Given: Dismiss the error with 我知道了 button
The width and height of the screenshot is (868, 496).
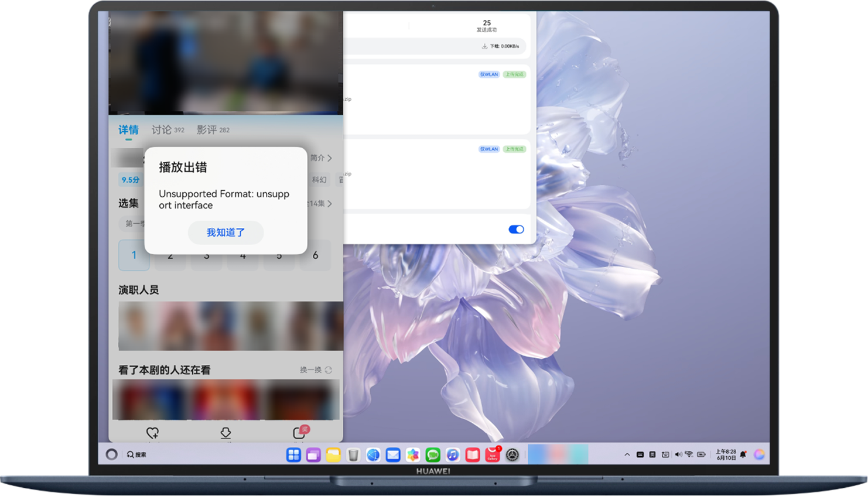Looking at the screenshot, I should 225,232.
